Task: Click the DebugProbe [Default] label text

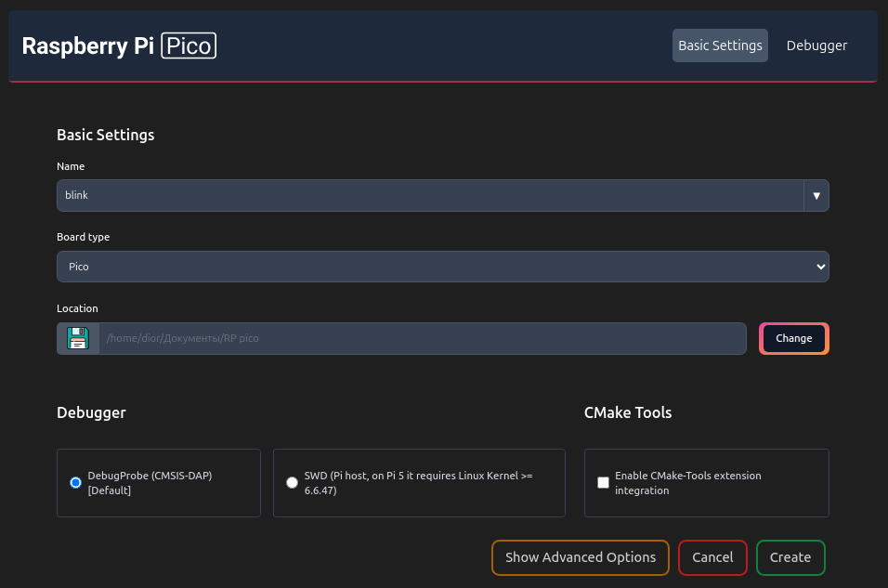Action: [150, 483]
